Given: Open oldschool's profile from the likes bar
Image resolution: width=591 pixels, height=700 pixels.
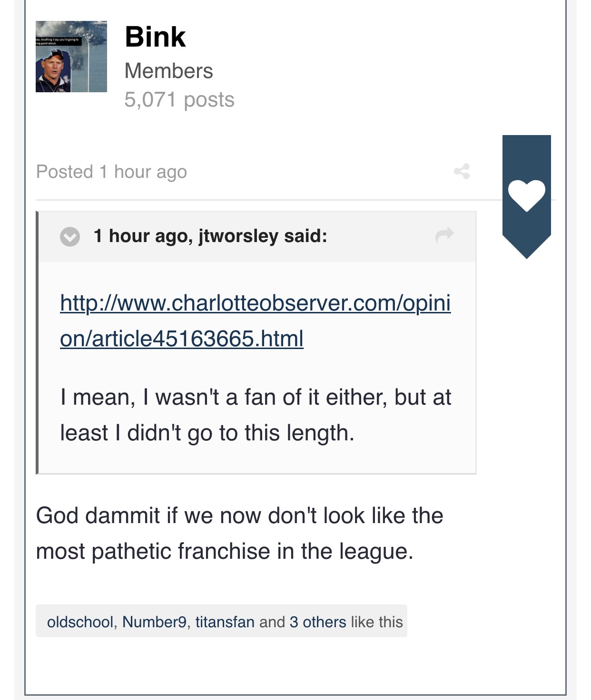Looking at the screenshot, I should click(x=80, y=622).
